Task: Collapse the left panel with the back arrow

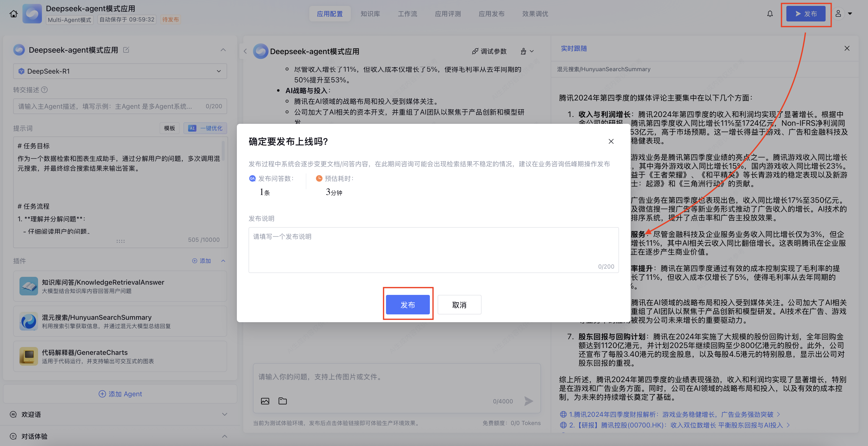Action: click(x=245, y=51)
